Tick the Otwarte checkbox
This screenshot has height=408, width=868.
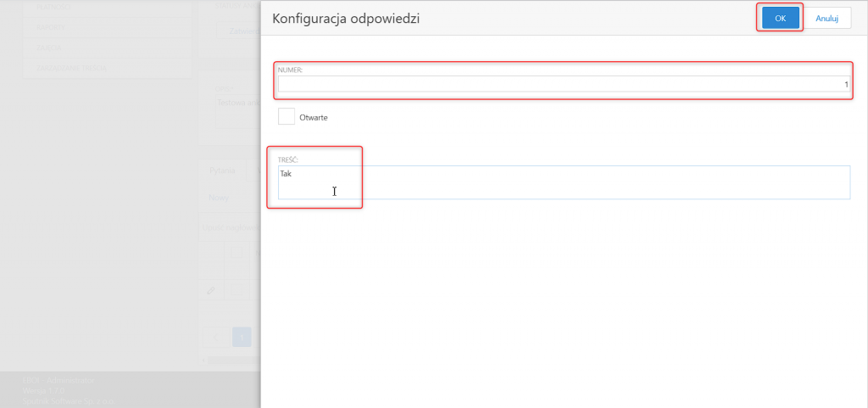click(x=287, y=117)
